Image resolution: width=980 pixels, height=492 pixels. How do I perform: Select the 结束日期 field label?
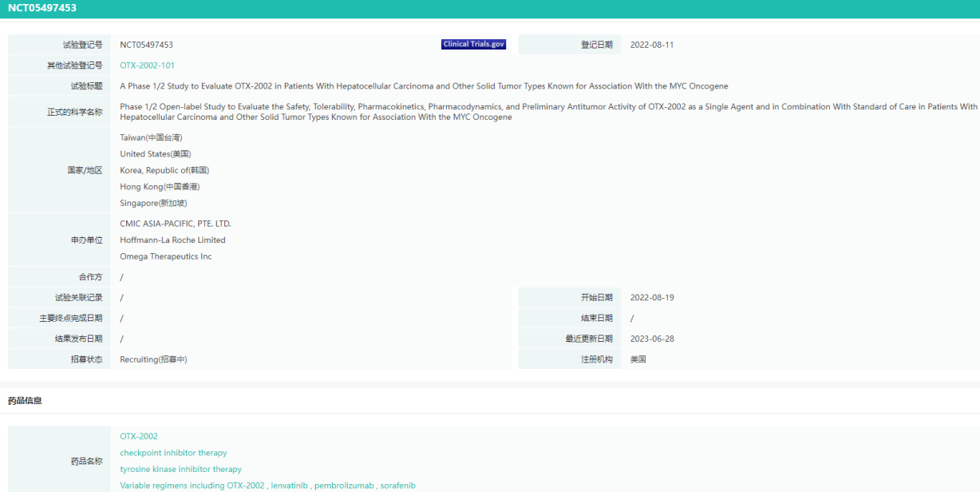pyautogui.click(x=597, y=318)
